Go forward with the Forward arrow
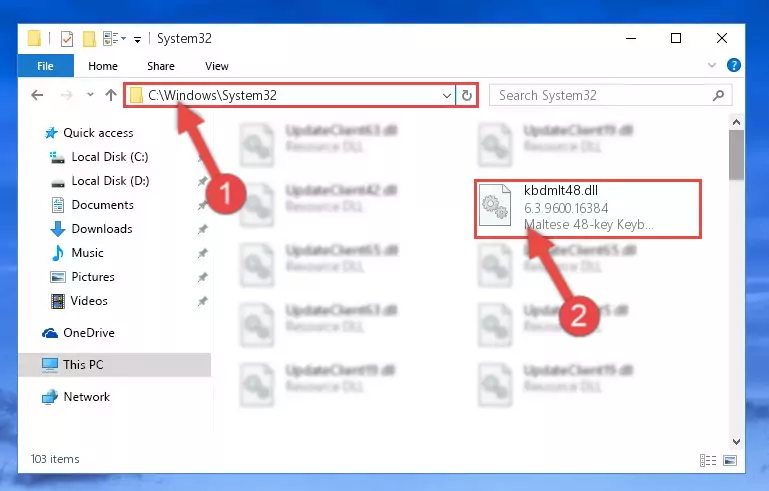The height and width of the screenshot is (491, 769). click(66, 95)
